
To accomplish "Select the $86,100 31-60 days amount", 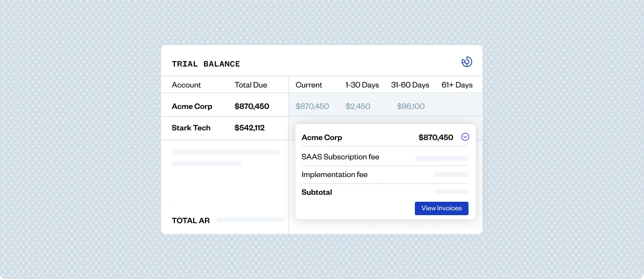I will 411,106.
